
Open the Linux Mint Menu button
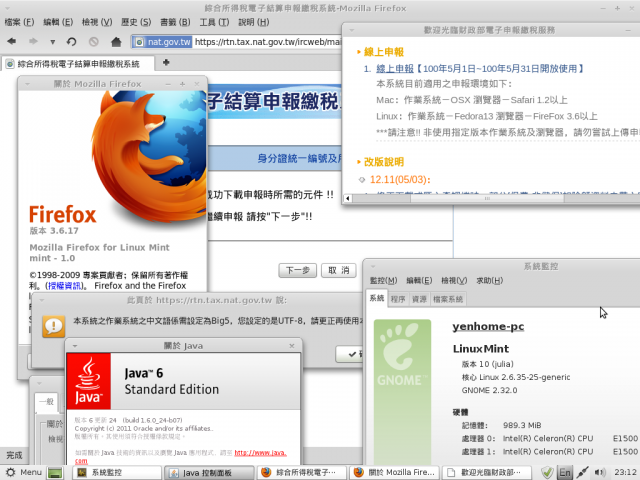click(x=23, y=472)
